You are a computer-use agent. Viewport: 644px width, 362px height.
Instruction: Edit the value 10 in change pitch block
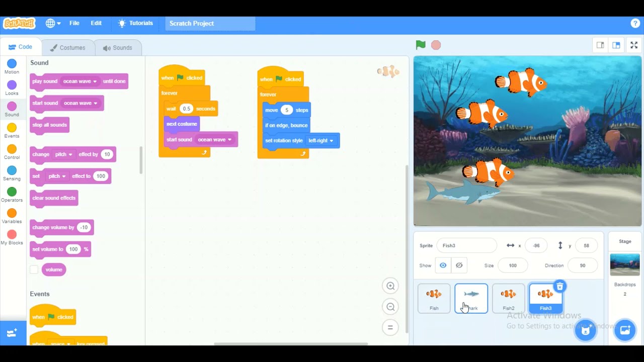(x=107, y=154)
